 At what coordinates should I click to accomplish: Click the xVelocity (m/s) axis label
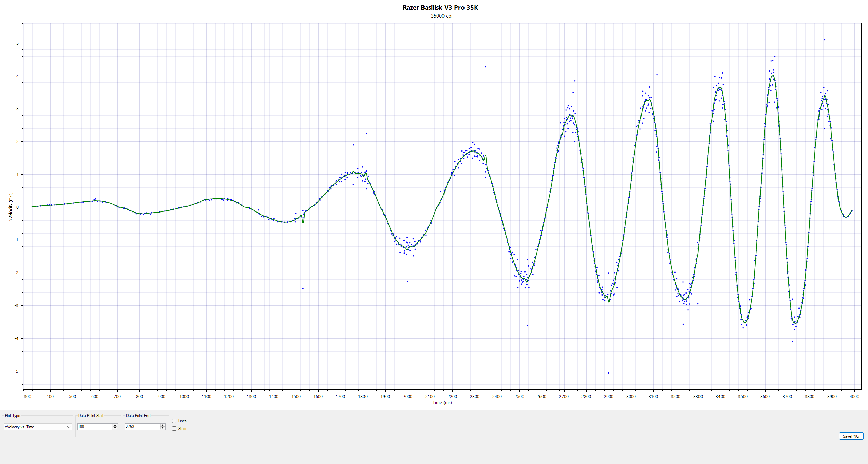(x=11, y=206)
